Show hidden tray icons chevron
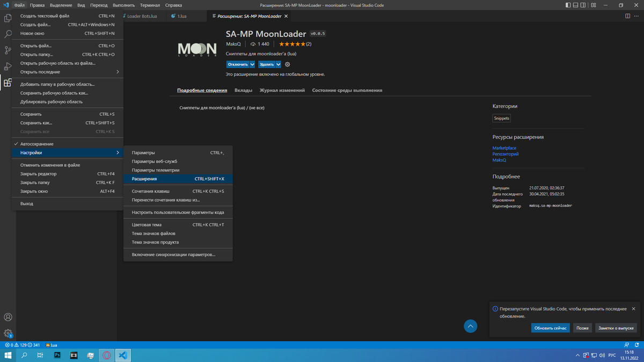This screenshot has height=362, width=644. click(577, 355)
